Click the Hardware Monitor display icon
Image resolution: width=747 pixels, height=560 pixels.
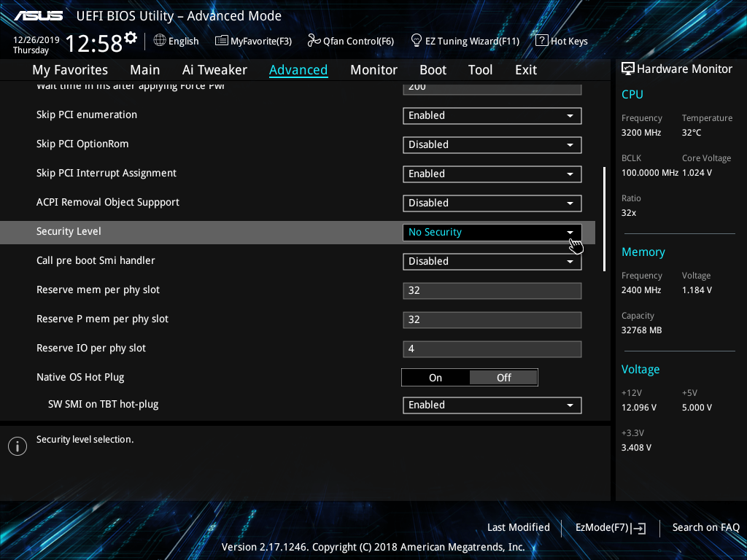(x=628, y=69)
